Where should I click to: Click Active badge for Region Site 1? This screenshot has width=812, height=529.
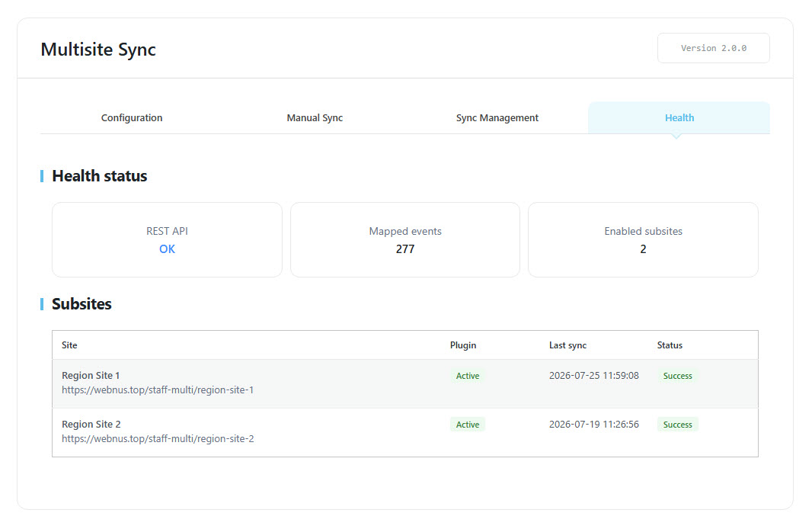(468, 376)
